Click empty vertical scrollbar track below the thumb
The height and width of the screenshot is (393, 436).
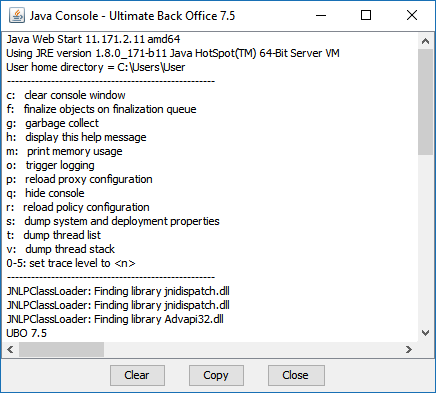(x=425, y=240)
